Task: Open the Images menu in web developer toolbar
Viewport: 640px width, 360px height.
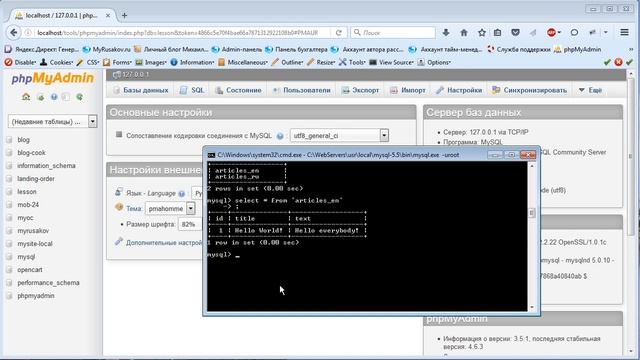Action: (151, 62)
